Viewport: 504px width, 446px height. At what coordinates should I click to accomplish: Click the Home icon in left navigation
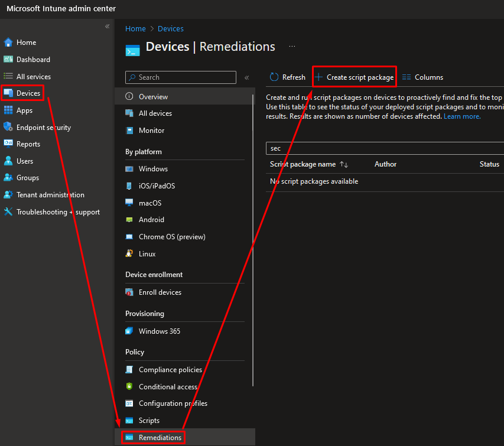[8, 43]
